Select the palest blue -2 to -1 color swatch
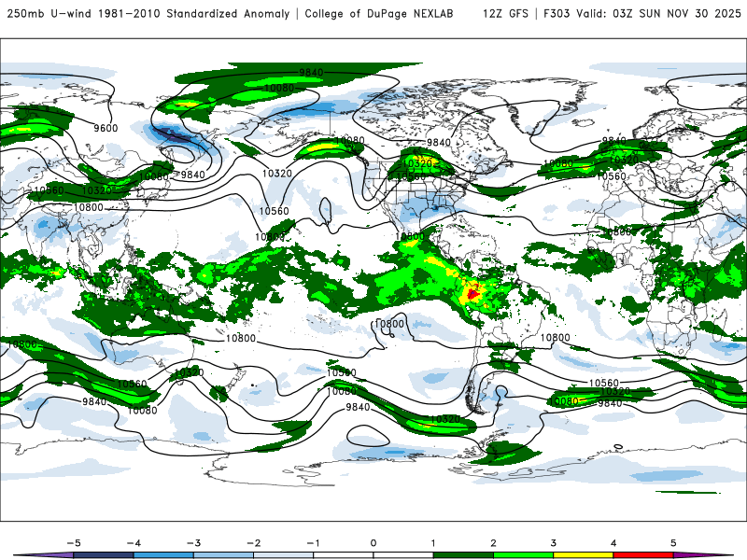The image size is (747, 560). pos(284,555)
